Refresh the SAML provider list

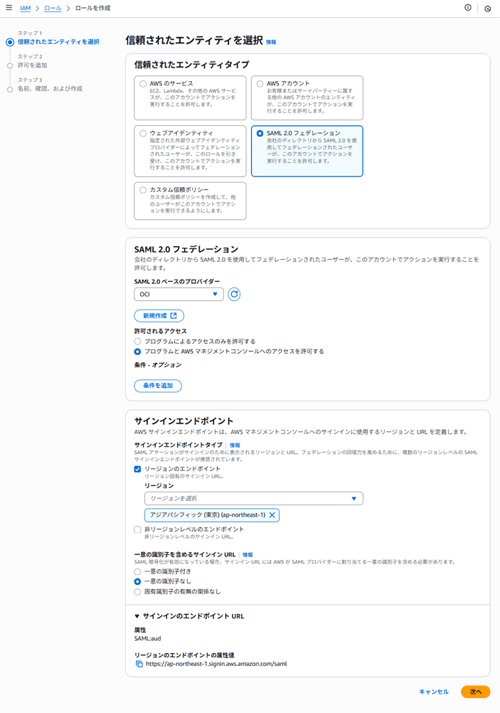(234, 294)
